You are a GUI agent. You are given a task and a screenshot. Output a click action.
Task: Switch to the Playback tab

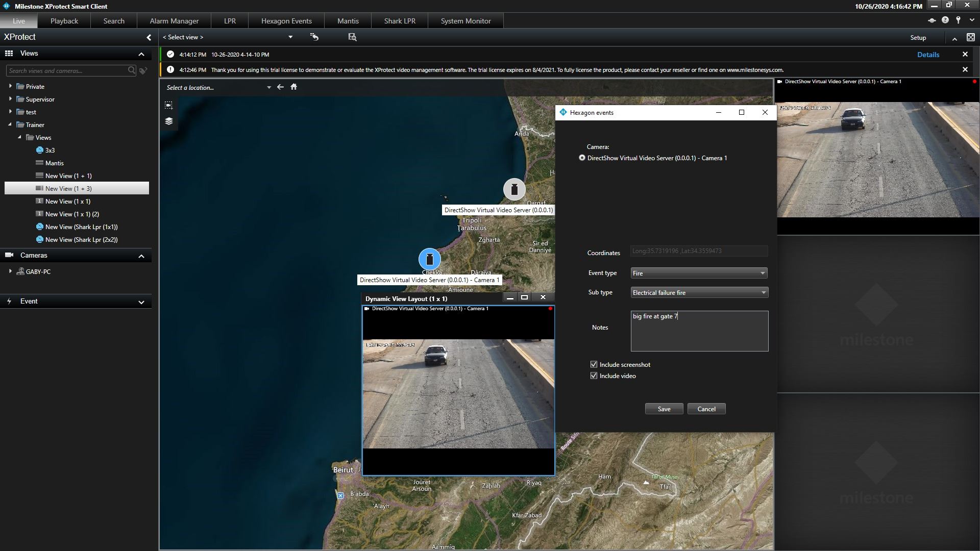(64, 21)
